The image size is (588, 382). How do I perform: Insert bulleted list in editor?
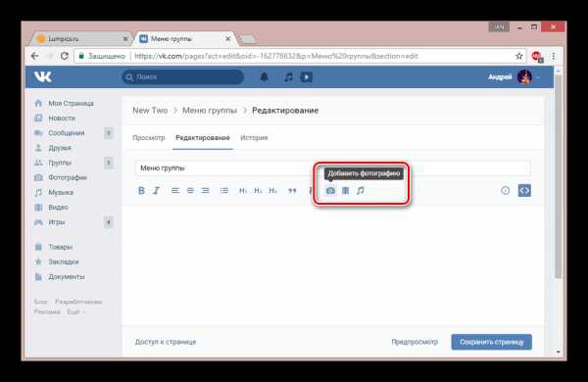224,190
